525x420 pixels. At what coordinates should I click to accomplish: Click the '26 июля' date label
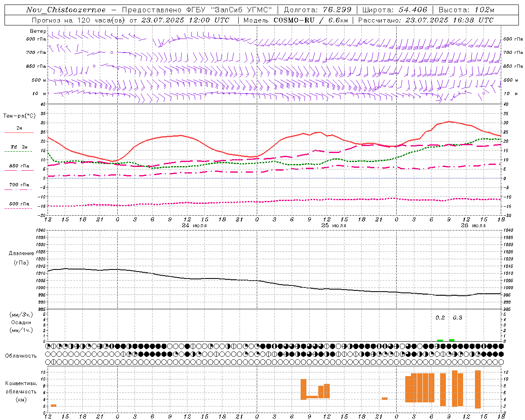(x=473, y=226)
